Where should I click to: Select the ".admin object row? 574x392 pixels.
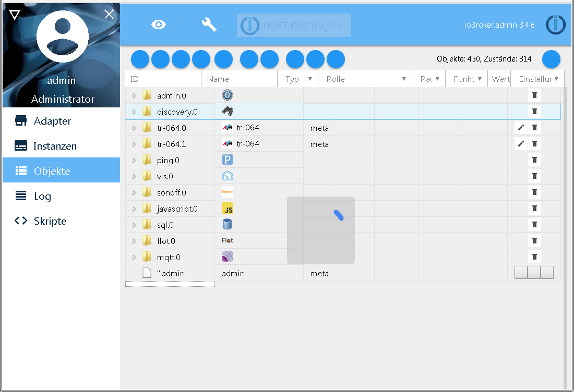coord(343,273)
